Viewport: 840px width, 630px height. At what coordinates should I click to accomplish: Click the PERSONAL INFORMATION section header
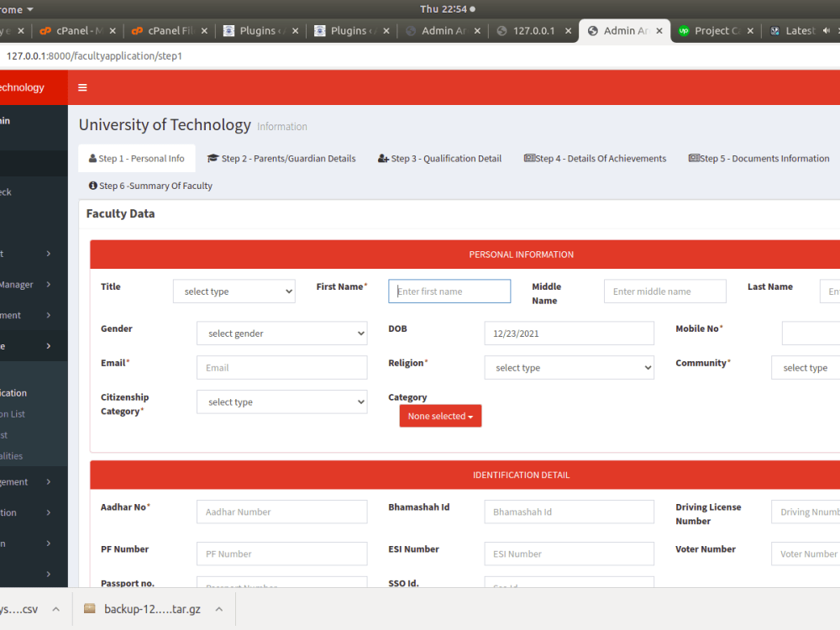(522, 255)
